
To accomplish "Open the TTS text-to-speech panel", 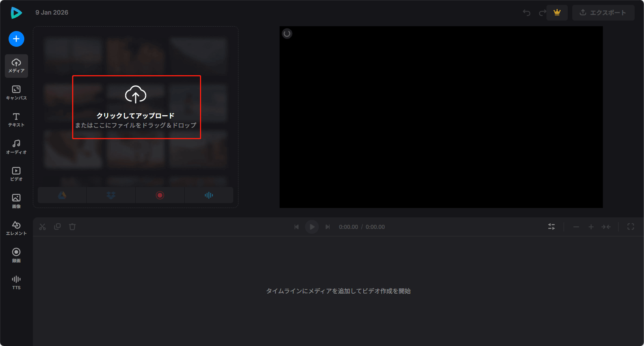I will [16, 281].
